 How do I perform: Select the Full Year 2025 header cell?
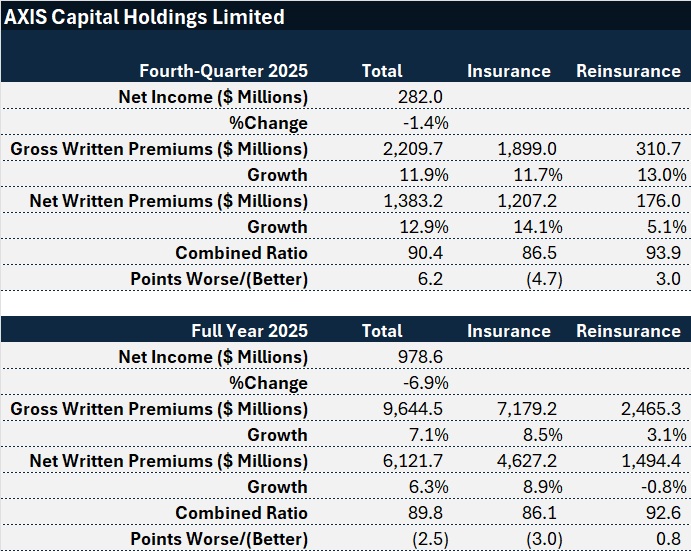(249, 331)
